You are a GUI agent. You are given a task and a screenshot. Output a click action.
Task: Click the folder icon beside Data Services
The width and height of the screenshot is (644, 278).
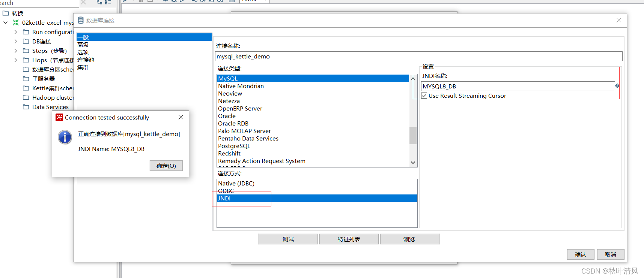pyautogui.click(x=26, y=107)
